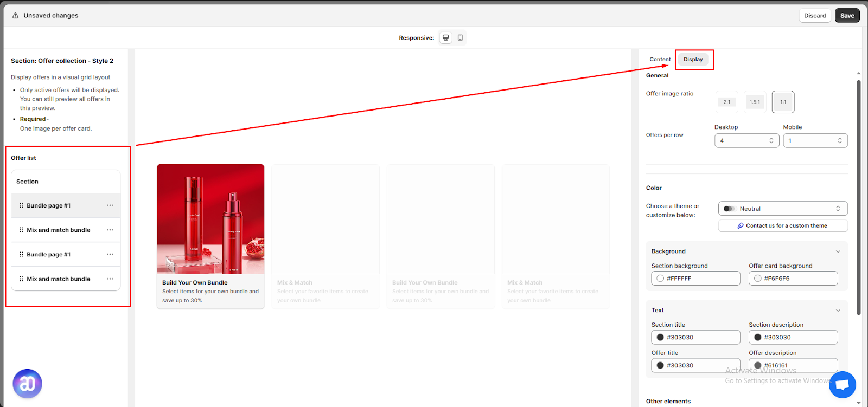Open more options for first Bundle page #1

coord(110,205)
